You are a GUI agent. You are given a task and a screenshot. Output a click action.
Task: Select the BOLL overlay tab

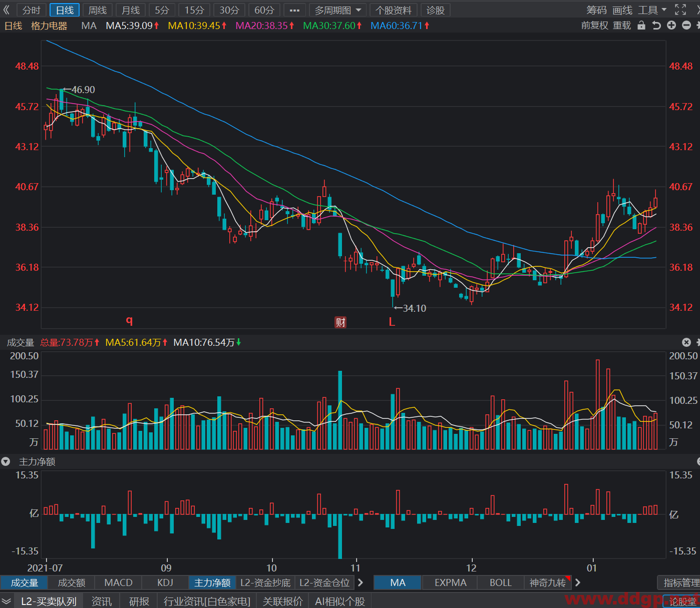tap(500, 582)
